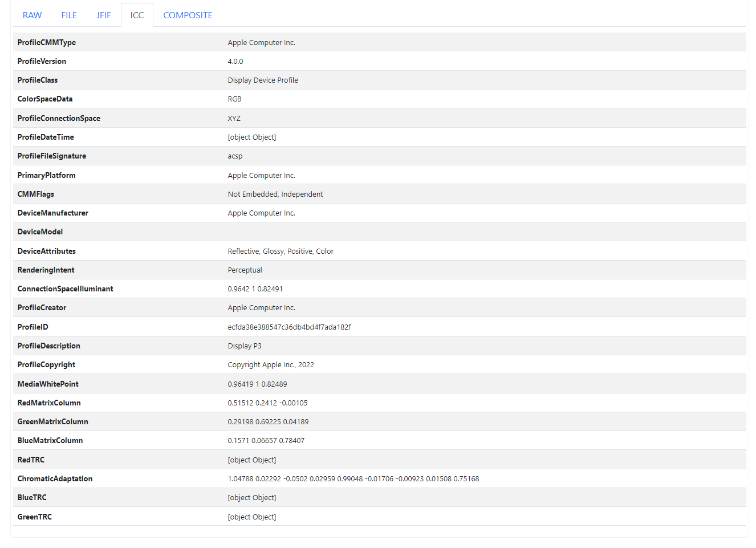Viewport: 756px width, 548px height.
Task: Open the FILE tab
Action: coord(69,15)
